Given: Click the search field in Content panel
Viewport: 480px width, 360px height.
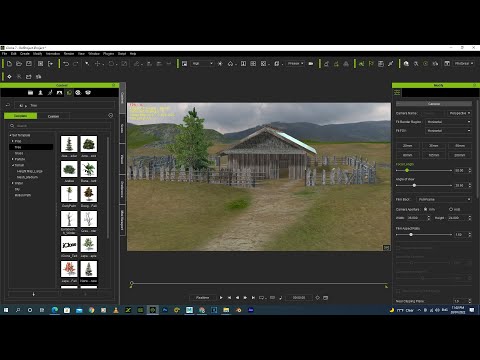Looking at the screenshot, I should coord(60,126).
